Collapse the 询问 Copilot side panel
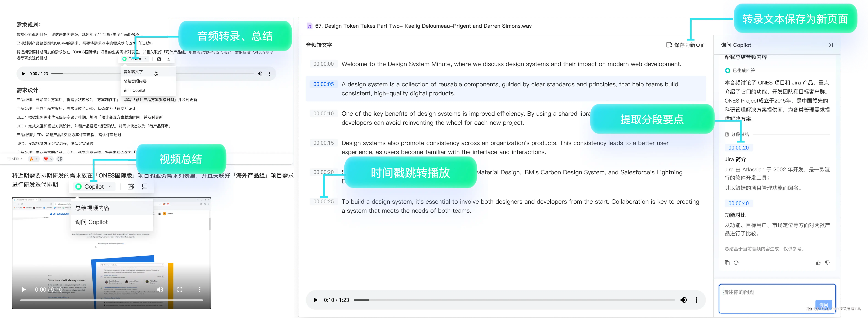The image size is (868, 318). point(831,45)
